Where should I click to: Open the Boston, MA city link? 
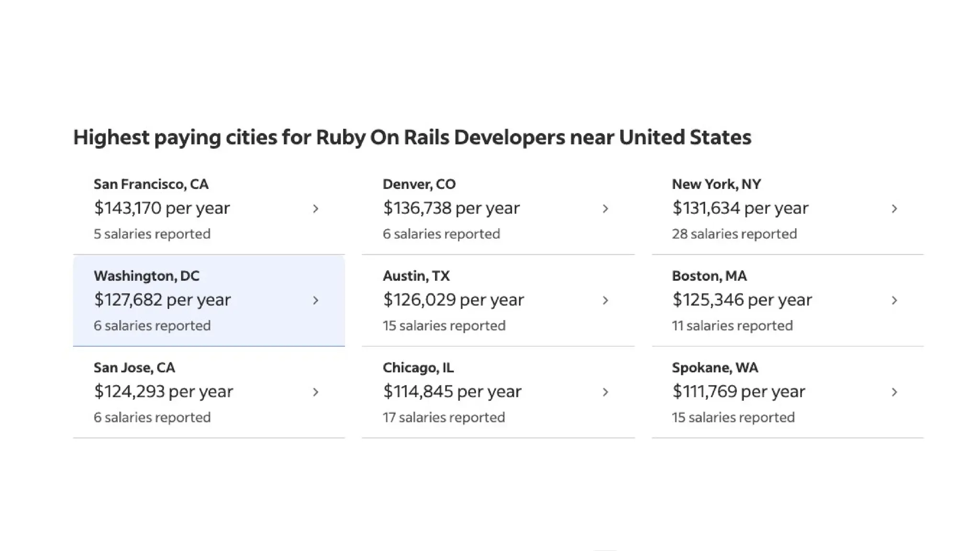tap(709, 276)
